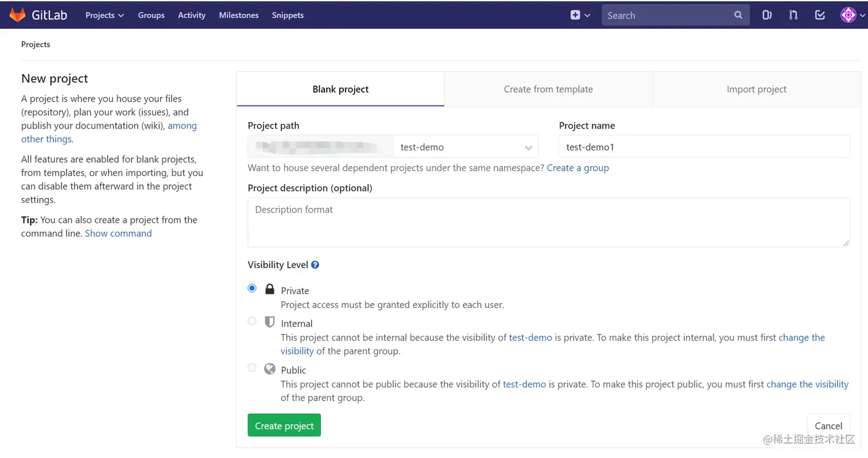Switch to Create from template tab
This screenshot has width=868, height=458.
coord(548,89)
